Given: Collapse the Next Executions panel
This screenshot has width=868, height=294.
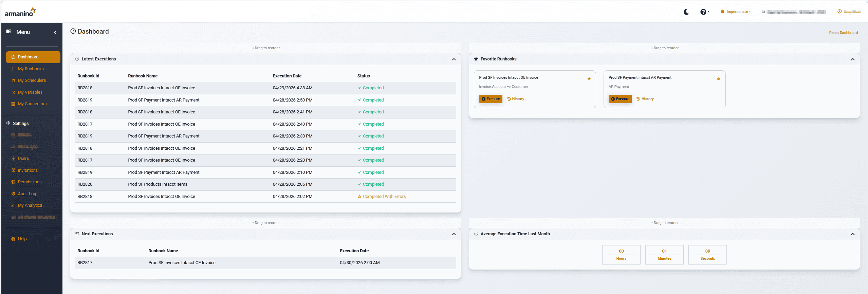Looking at the screenshot, I should (454, 234).
